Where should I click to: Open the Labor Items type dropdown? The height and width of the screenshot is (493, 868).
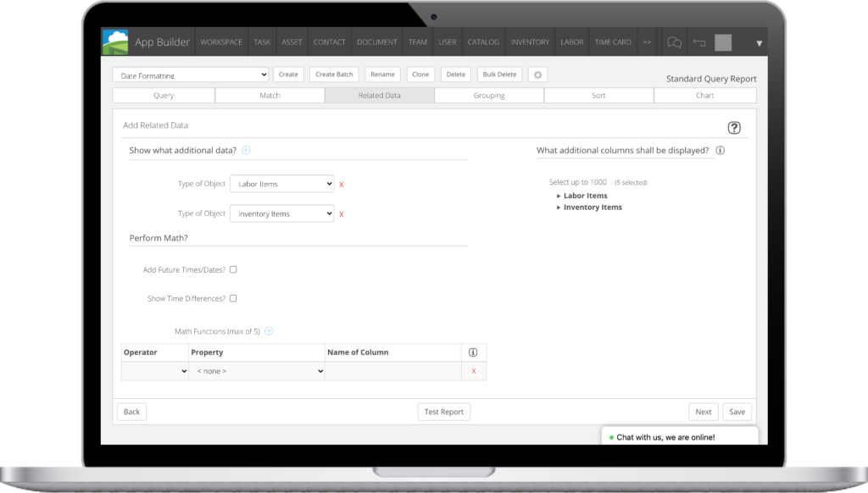[281, 184]
